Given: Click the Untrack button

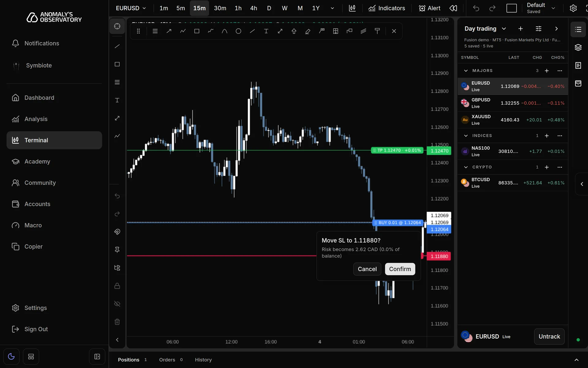Looking at the screenshot, I should pos(549,336).
